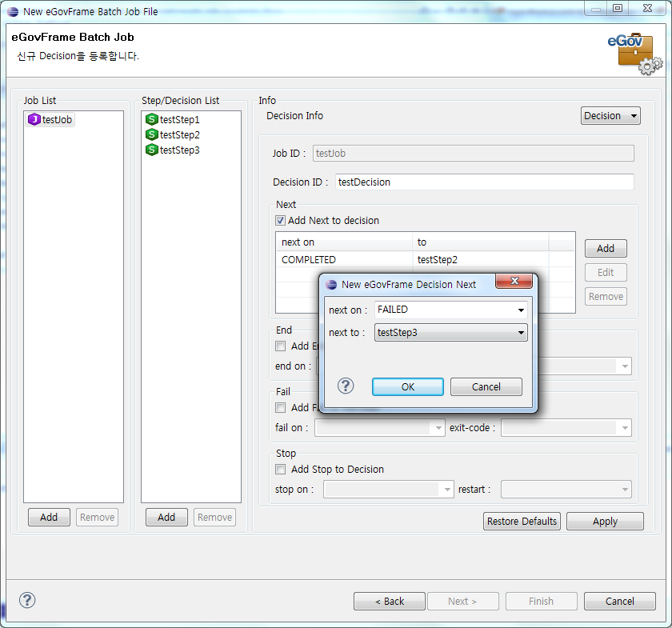
Task: Enable Add Stop to Decision checkbox
Action: pyautogui.click(x=280, y=470)
